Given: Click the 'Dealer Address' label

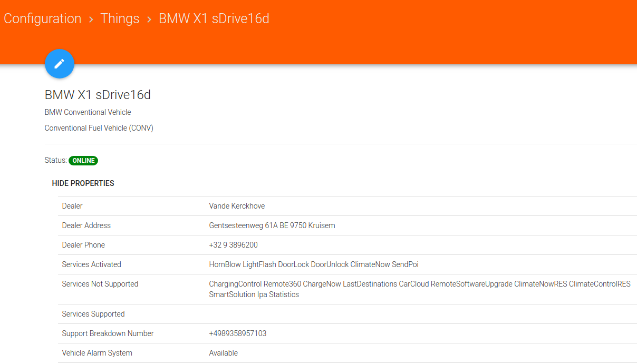Looking at the screenshot, I should (x=86, y=225).
